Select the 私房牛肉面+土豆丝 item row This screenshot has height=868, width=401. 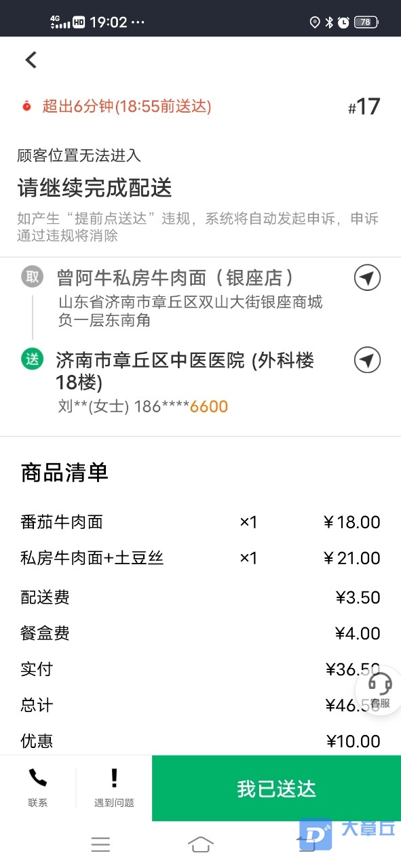coord(200,558)
